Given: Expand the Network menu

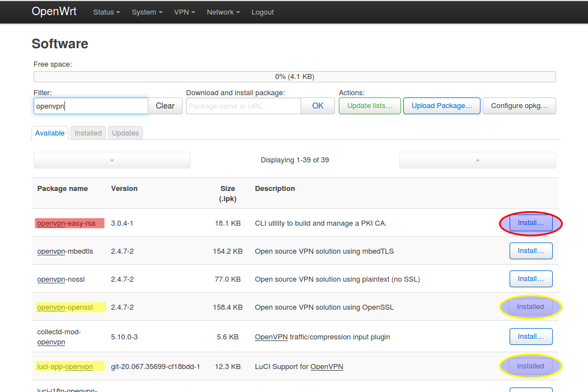Looking at the screenshot, I should [223, 12].
